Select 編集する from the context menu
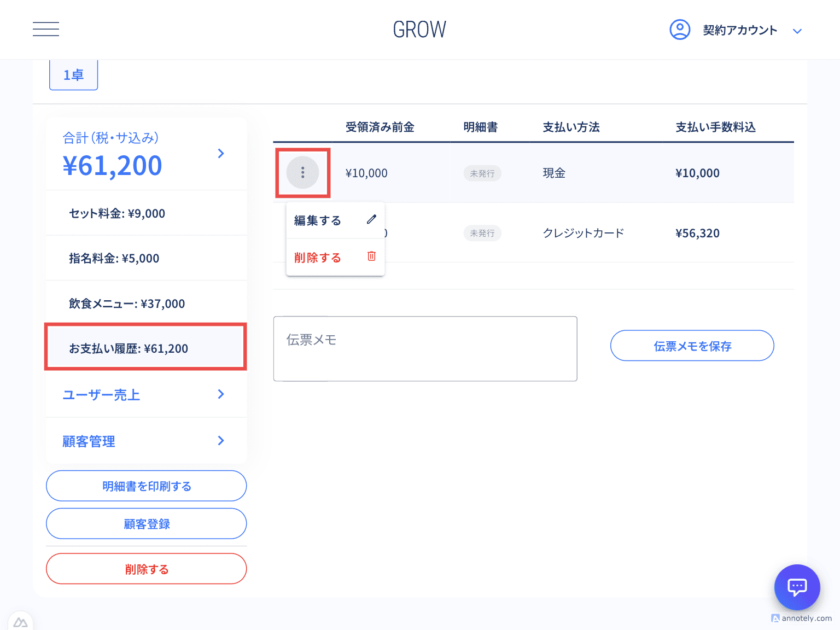This screenshot has width=840, height=630. pyautogui.click(x=318, y=220)
